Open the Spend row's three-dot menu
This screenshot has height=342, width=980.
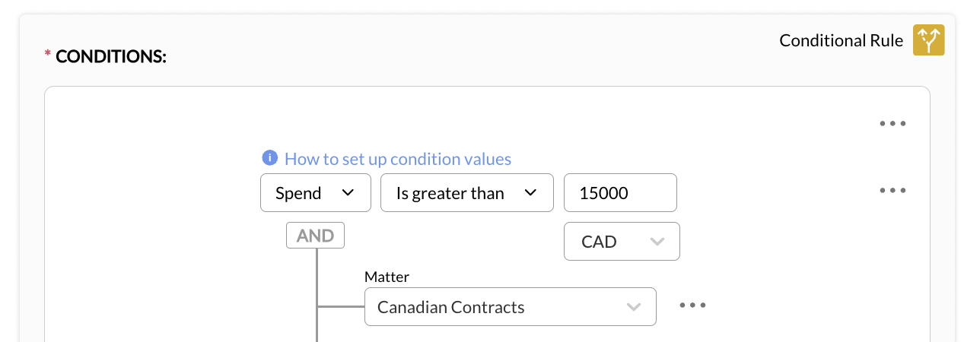coord(892,190)
